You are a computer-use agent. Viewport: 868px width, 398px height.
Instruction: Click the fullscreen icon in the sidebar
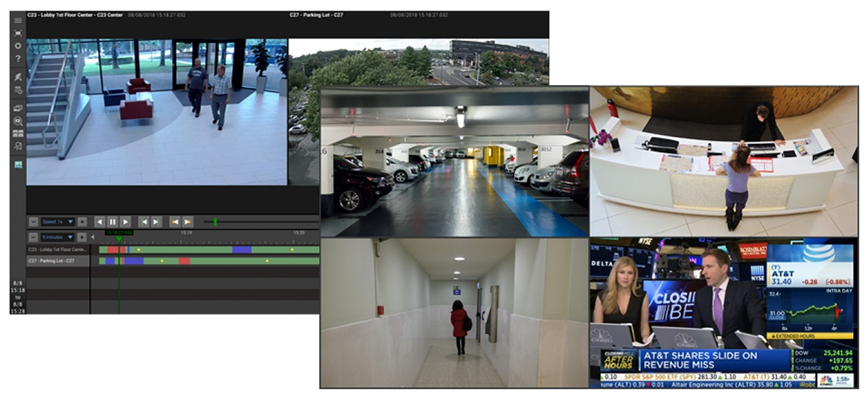18,33
